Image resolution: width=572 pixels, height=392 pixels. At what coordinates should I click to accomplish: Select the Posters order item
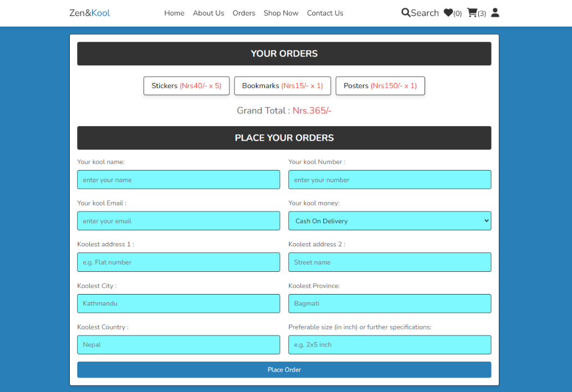tap(380, 86)
